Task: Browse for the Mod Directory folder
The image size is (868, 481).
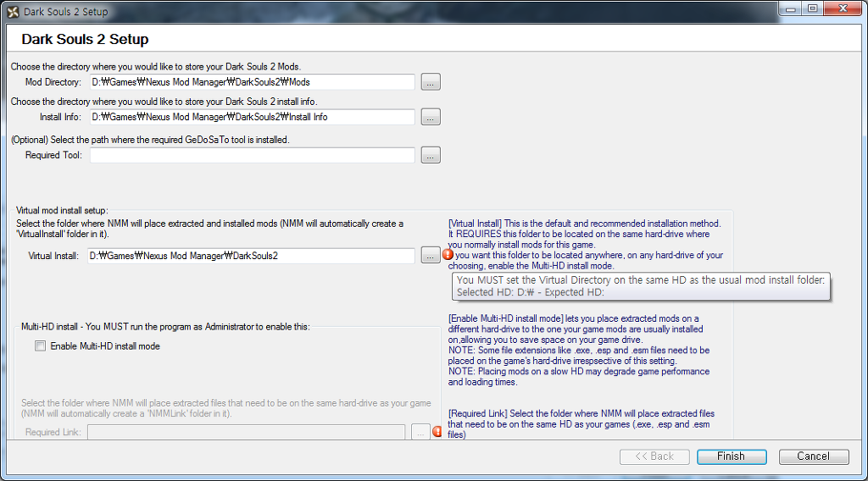Action: [431, 82]
